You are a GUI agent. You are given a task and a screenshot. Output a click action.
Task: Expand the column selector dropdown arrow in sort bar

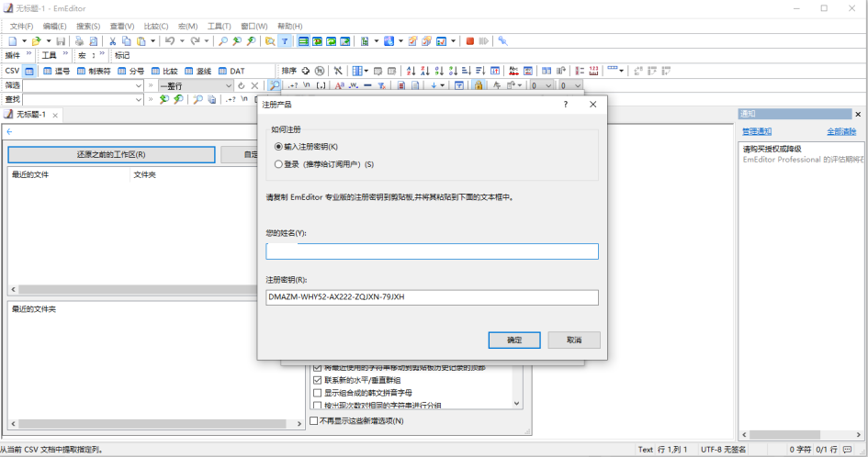366,71
